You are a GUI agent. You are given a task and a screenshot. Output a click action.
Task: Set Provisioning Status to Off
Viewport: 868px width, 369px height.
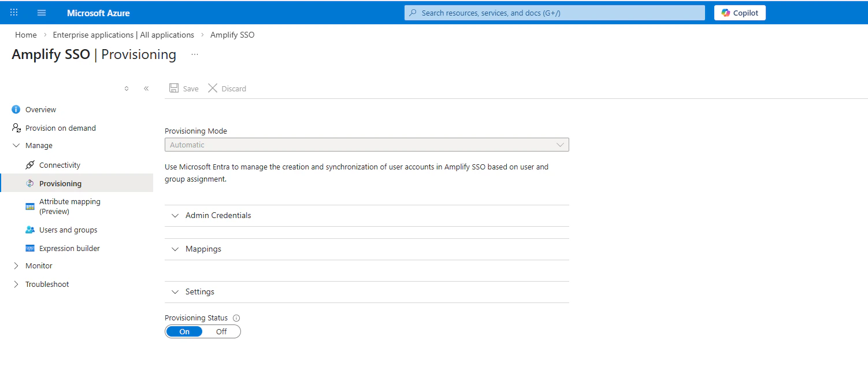pyautogui.click(x=221, y=331)
